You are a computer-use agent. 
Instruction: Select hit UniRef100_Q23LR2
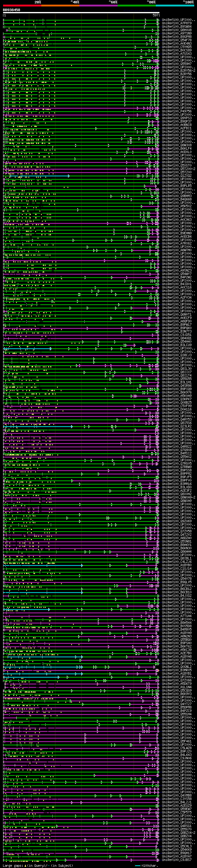coord(177,426)
